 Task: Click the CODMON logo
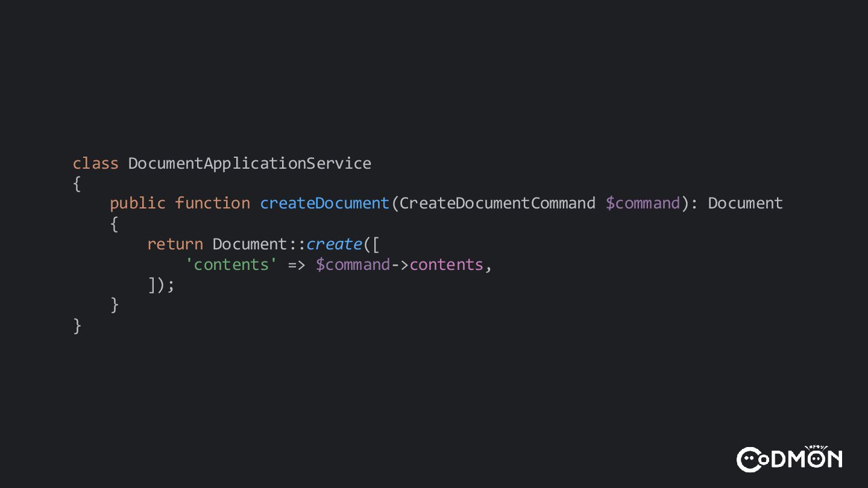point(789,458)
